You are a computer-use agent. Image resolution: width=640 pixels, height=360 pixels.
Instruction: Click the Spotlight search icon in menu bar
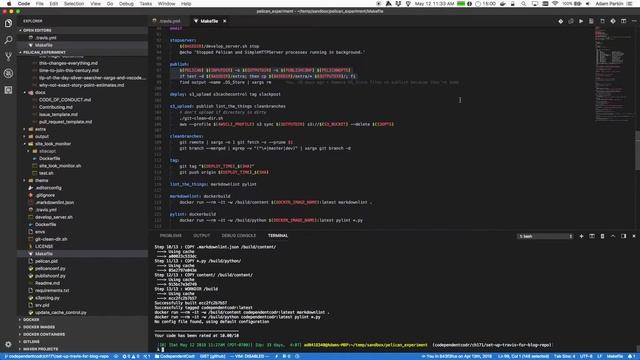pos(523,4)
